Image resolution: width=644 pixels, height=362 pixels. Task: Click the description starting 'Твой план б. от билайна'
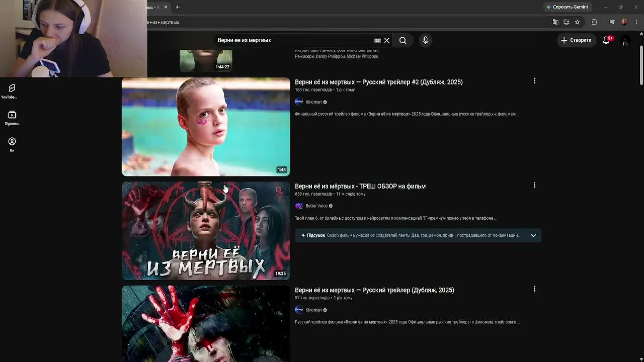[x=396, y=218]
